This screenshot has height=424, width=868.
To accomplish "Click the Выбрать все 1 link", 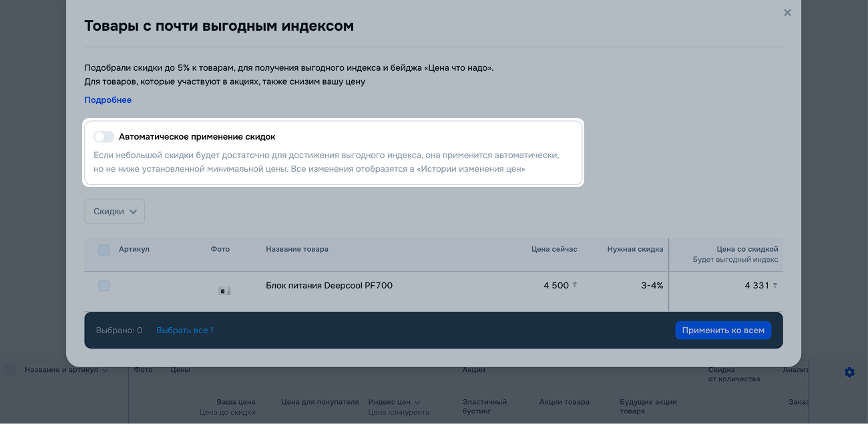I will click(184, 331).
